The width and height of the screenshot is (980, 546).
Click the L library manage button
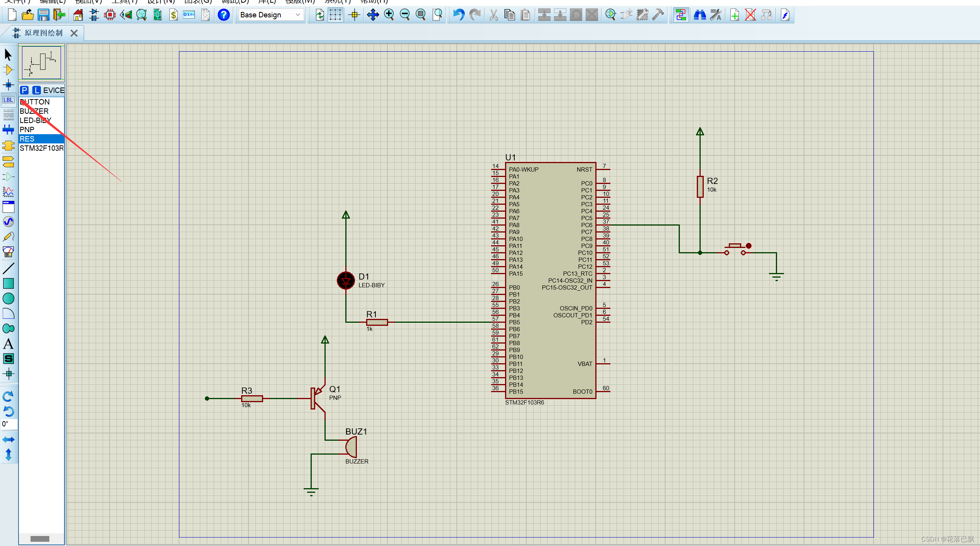point(36,90)
